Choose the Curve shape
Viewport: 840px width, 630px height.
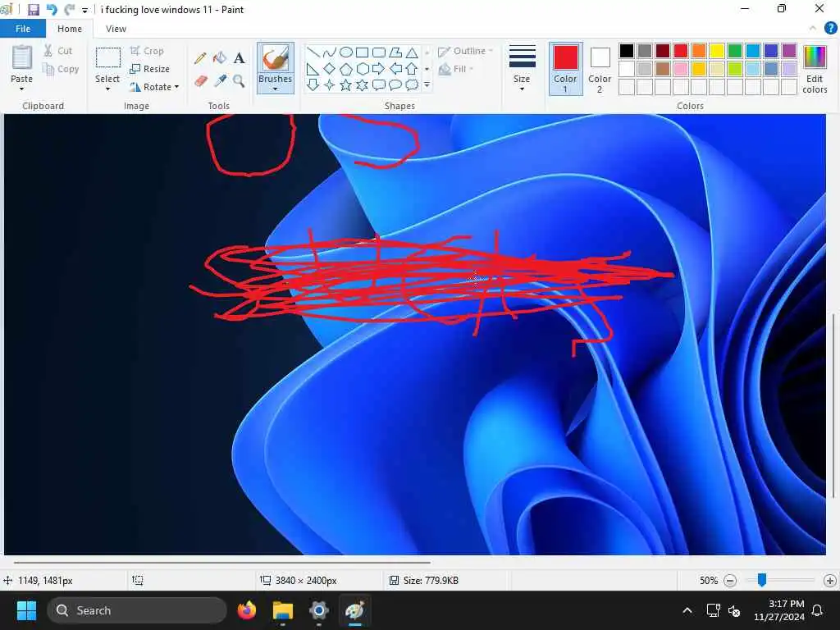(330, 52)
